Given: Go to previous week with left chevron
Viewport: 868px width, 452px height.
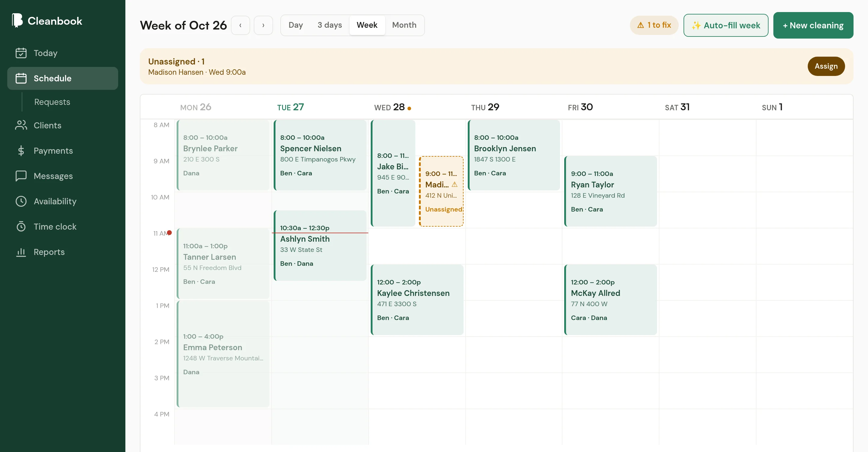Looking at the screenshot, I should (240, 25).
